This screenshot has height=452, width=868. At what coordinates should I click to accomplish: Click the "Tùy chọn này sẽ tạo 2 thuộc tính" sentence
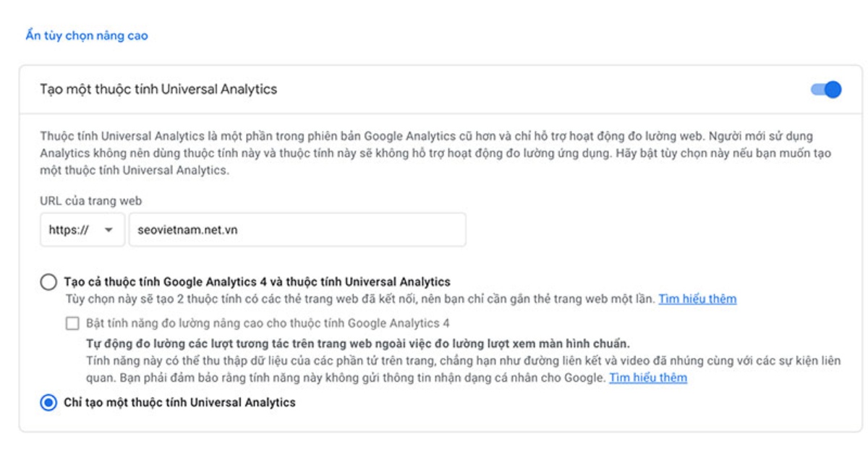click(360, 299)
